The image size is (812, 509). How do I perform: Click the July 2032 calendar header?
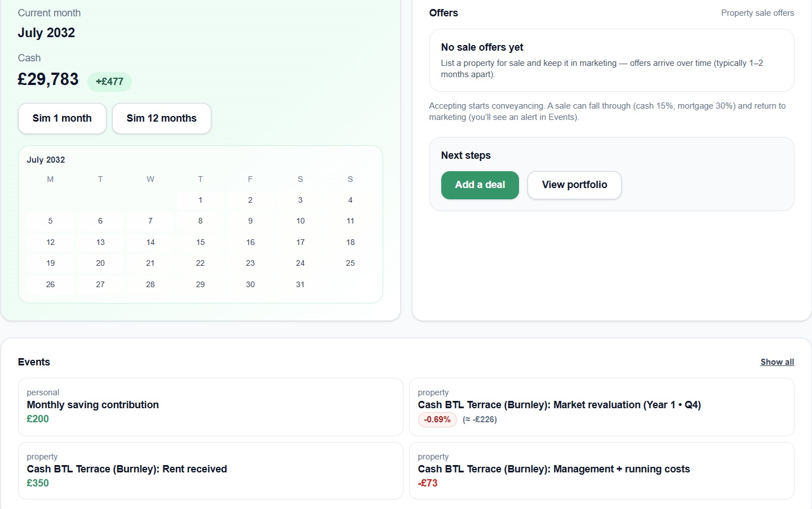46,160
